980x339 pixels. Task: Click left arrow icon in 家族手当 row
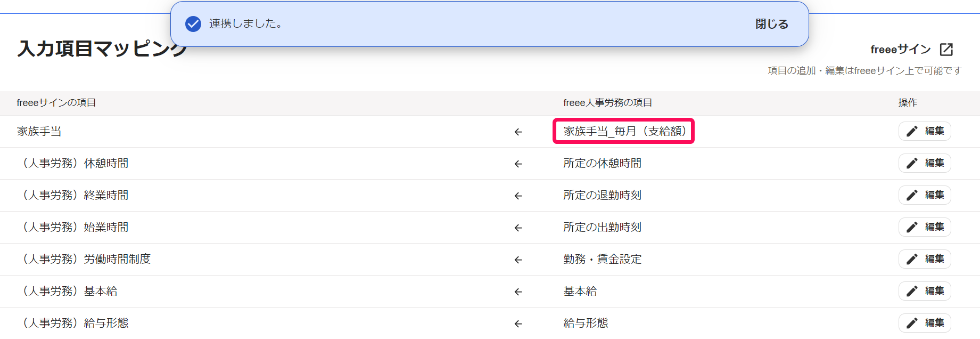pyautogui.click(x=518, y=132)
